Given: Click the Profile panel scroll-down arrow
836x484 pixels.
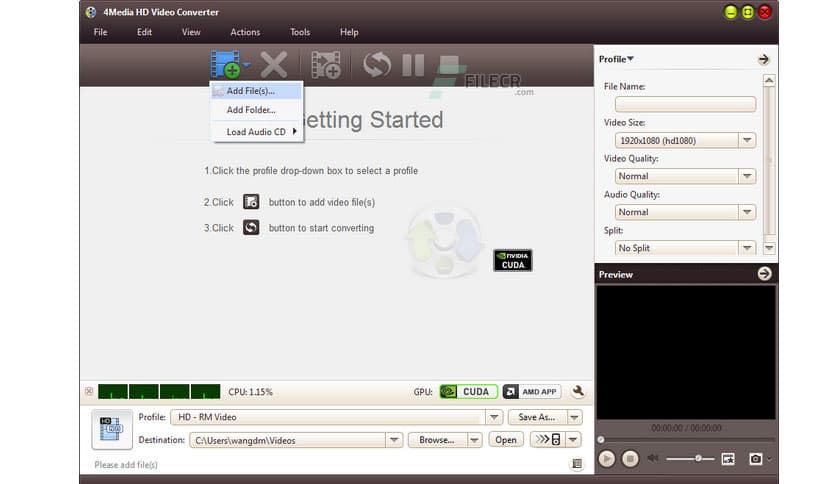Looking at the screenshot, I should 769,247.
